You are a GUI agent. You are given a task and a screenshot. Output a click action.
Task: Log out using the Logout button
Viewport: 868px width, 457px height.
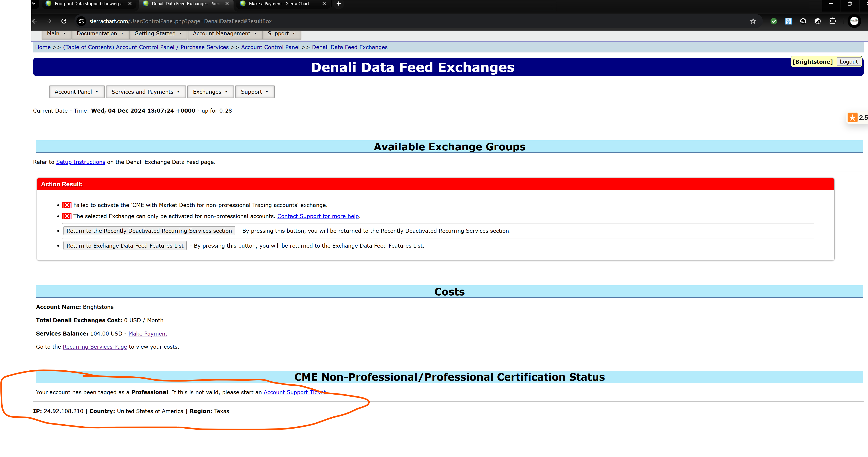click(848, 62)
